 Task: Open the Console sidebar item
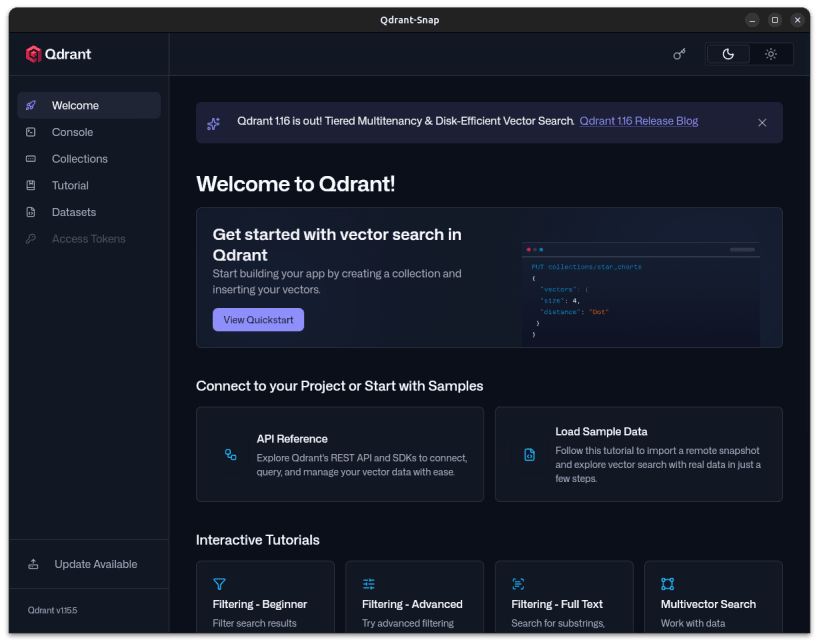[89, 132]
